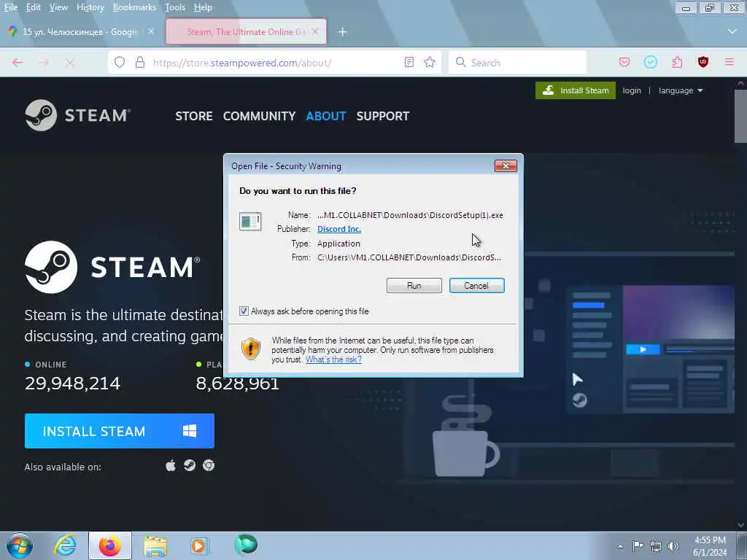The image size is (747, 560).
Task: Open the Pocket save icon
Action: click(624, 62)
